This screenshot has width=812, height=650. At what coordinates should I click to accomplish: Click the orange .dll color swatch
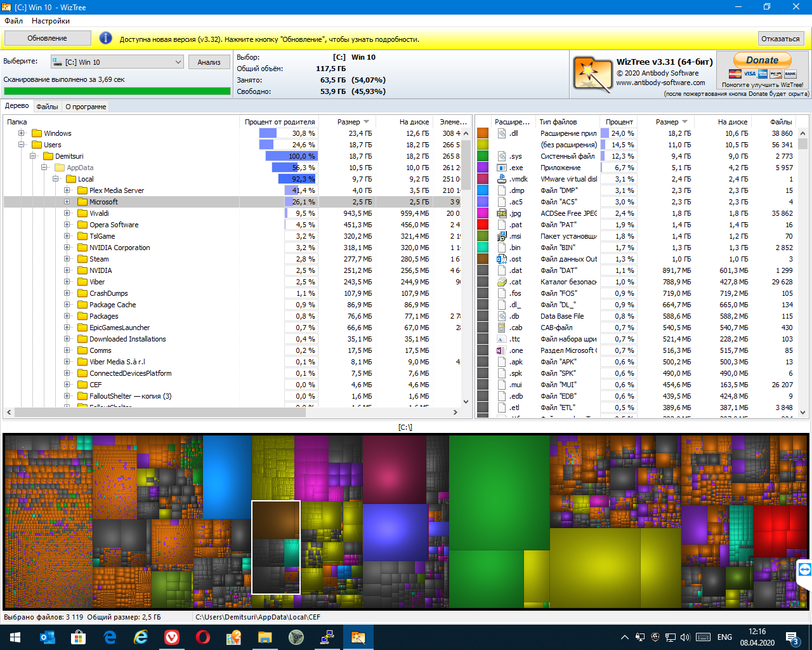pos(483,133)
